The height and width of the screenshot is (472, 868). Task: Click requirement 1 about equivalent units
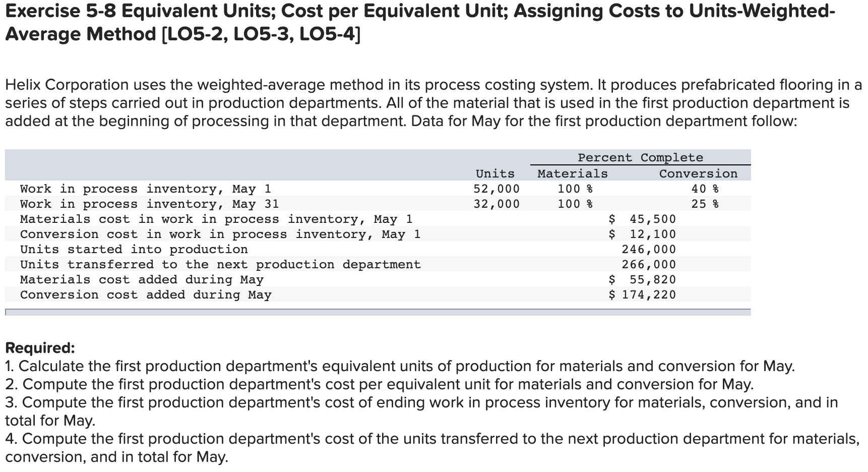coord(350,365)
